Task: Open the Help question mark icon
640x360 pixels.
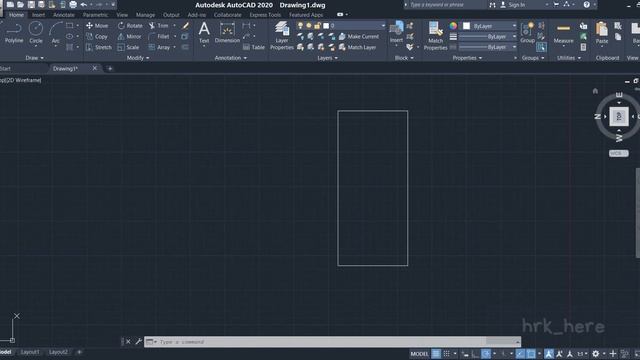Action: click(587, 5)
